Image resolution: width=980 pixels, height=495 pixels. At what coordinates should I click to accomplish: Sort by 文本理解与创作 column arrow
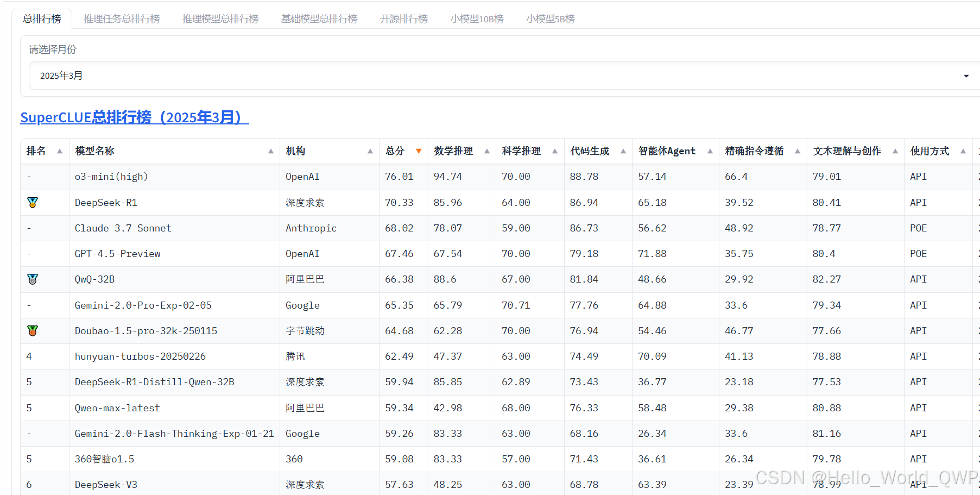[895, 151]
